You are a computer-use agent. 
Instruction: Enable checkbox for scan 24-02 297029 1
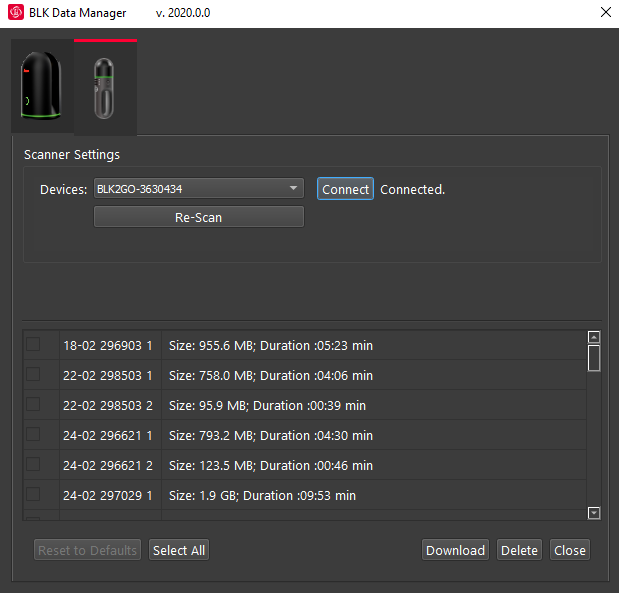pyautogui.click(x=33, y=495)
